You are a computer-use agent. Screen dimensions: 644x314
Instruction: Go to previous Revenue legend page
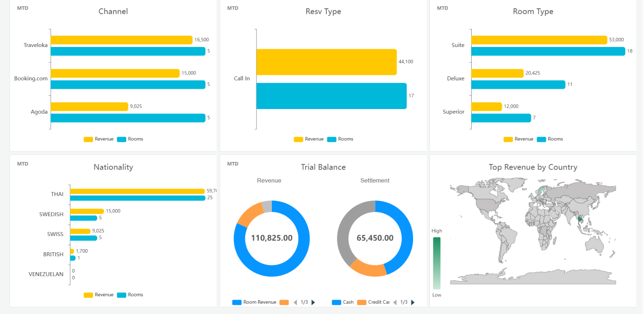click(295, 302)
